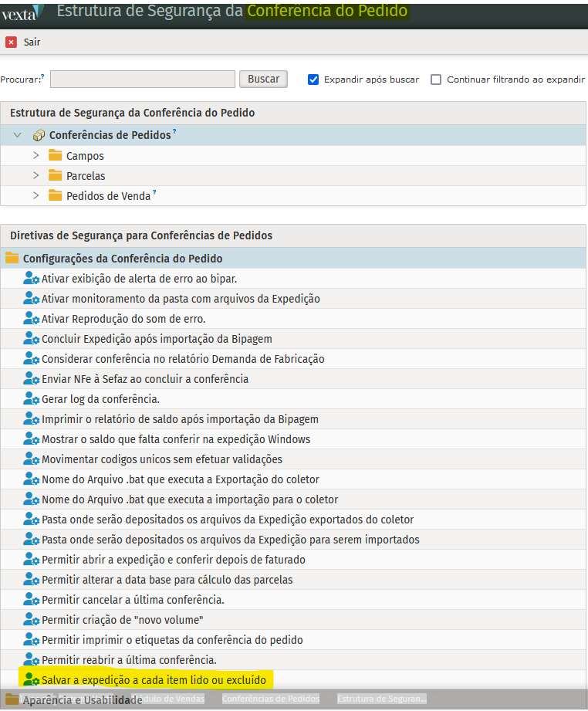Expand the Campos folder
This screenshot has width=588, height=711.
point(35,156)
